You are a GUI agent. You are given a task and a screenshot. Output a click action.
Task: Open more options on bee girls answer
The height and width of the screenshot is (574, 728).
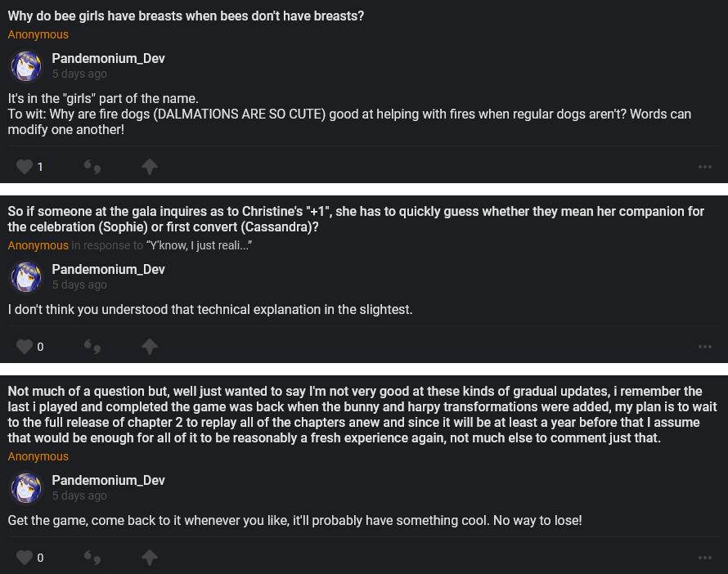click(705, 167)
